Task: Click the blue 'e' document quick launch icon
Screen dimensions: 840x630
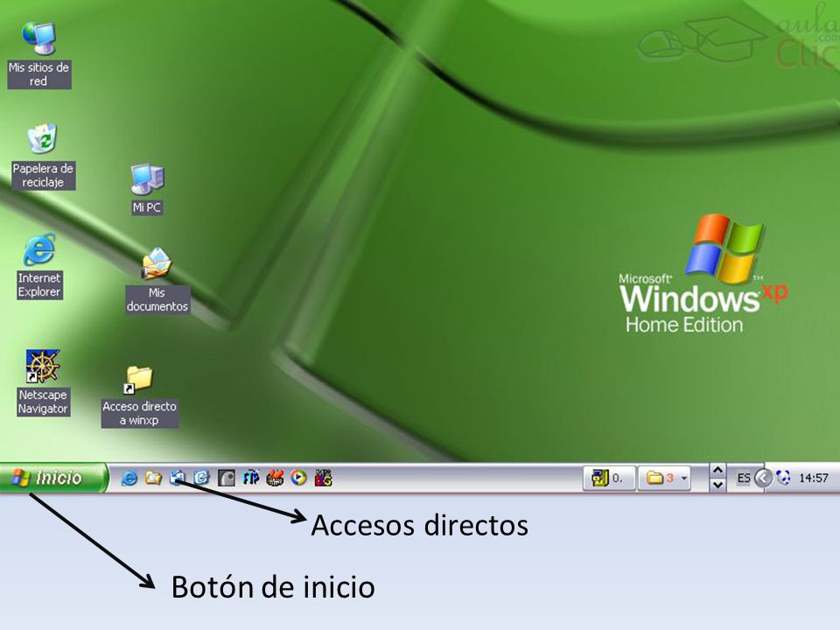Action: [x=201, y=478]
